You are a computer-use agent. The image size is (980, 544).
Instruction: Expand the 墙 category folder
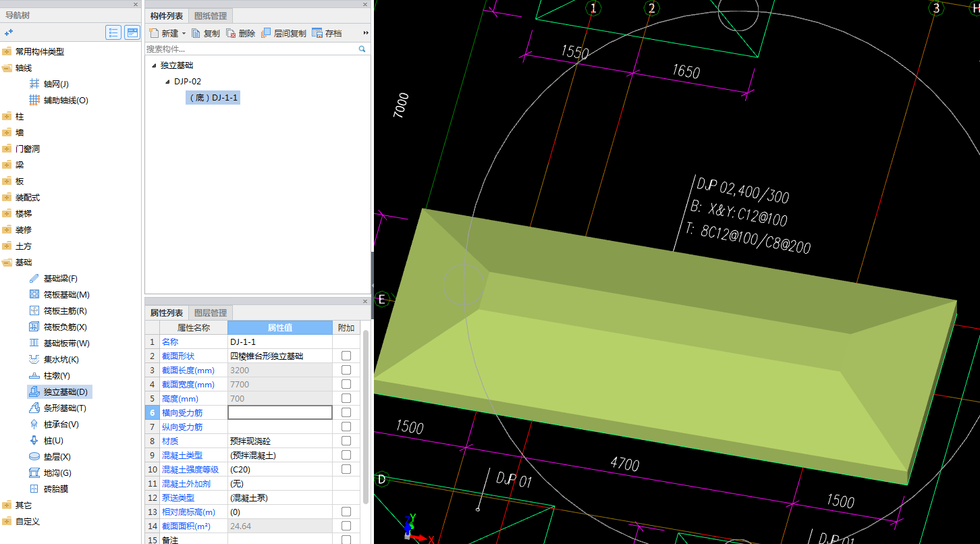tap(7, 132)
